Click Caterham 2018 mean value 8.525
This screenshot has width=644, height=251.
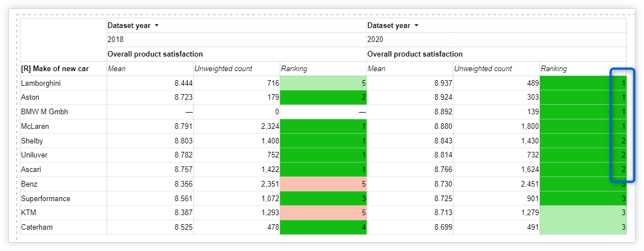pos(184,227)
